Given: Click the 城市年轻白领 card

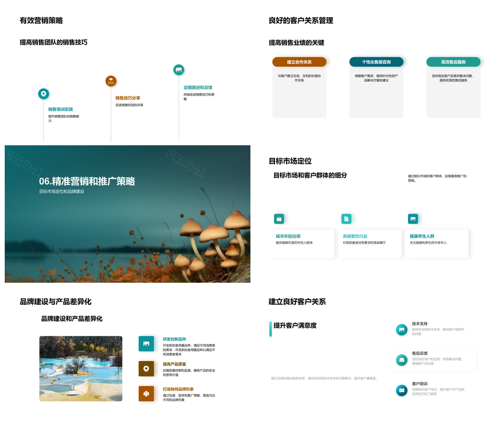Looking at the screenshot, I should pos(303,243).
